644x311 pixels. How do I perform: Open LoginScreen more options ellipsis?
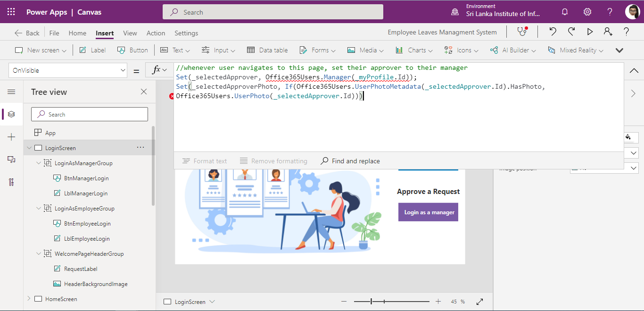coord(140,148)
